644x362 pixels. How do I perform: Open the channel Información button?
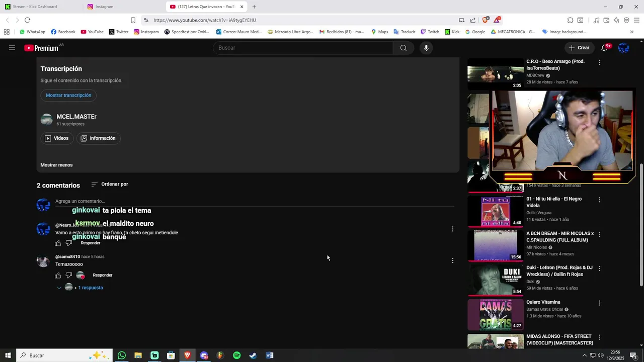tap(98, 138)
